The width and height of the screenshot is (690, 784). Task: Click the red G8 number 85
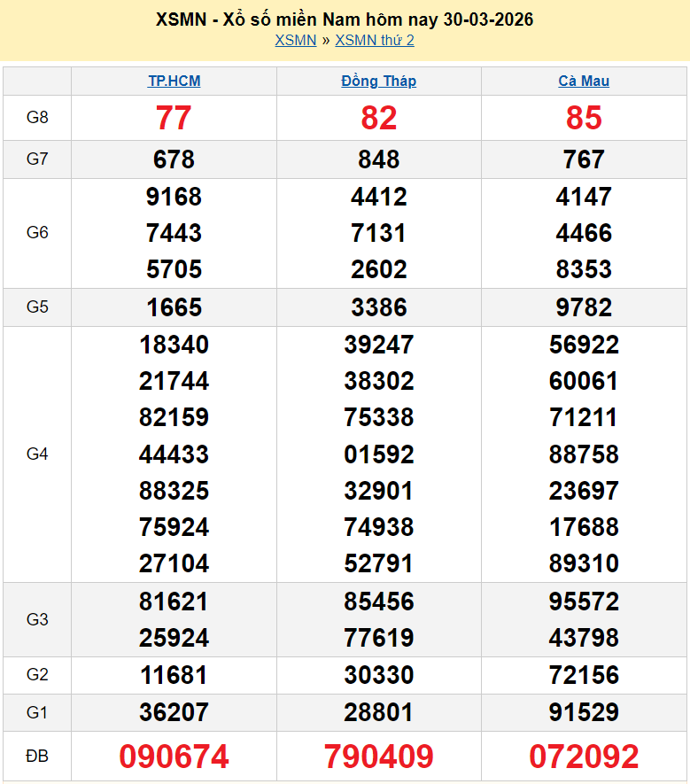584,118
